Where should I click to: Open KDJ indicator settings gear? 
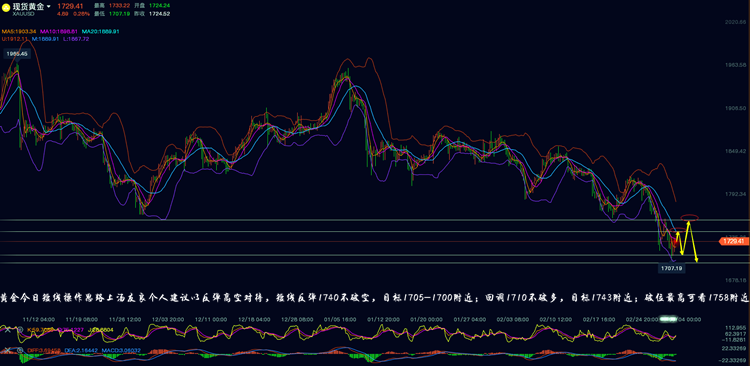point(20,329)
